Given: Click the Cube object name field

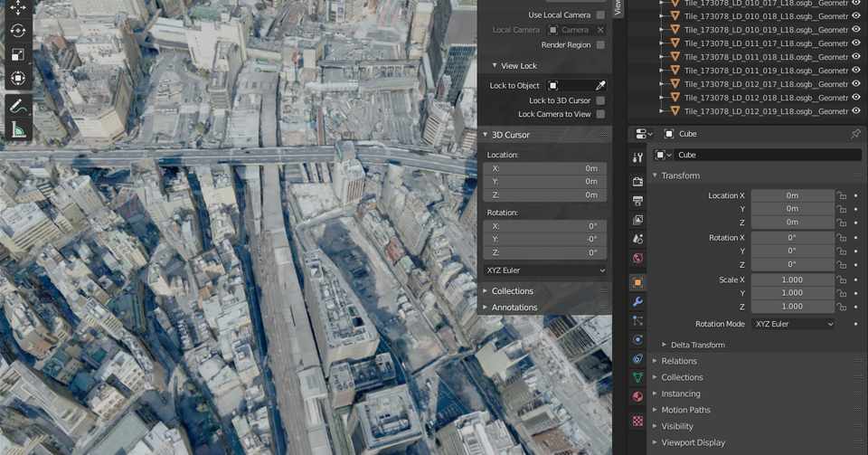Looking at the screenshot, I should 769,155.
